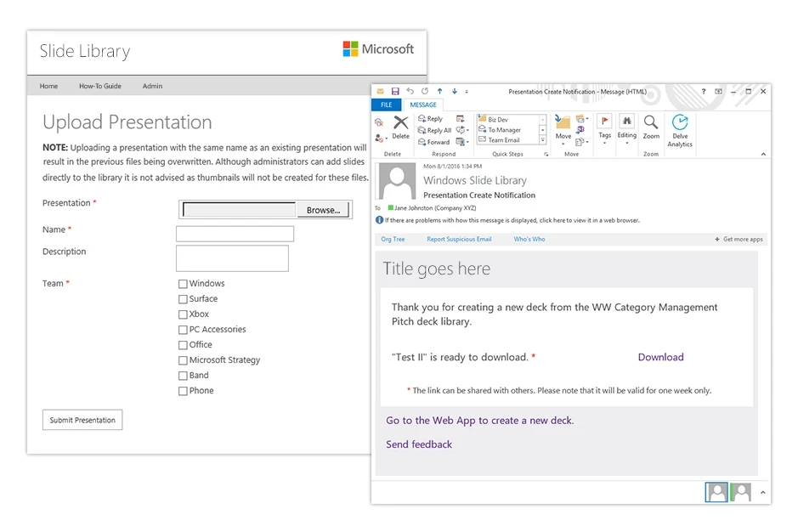Select How-To Guide in navigation bar
The image size is (798, 532).
click(100, 86)
